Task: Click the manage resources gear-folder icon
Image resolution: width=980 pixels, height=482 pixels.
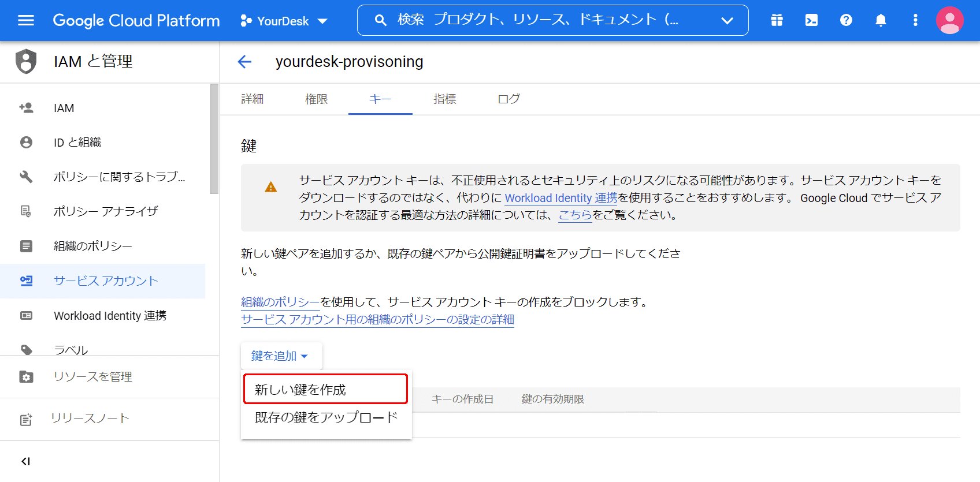Action: click(x=26, y=377)
